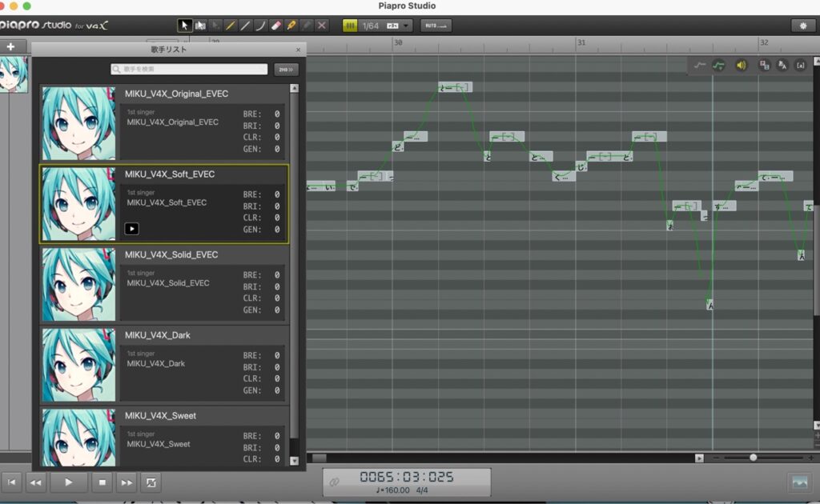Click measure 30 on the ruler
The height and width of the screenshot is (504, 820).
398,42
